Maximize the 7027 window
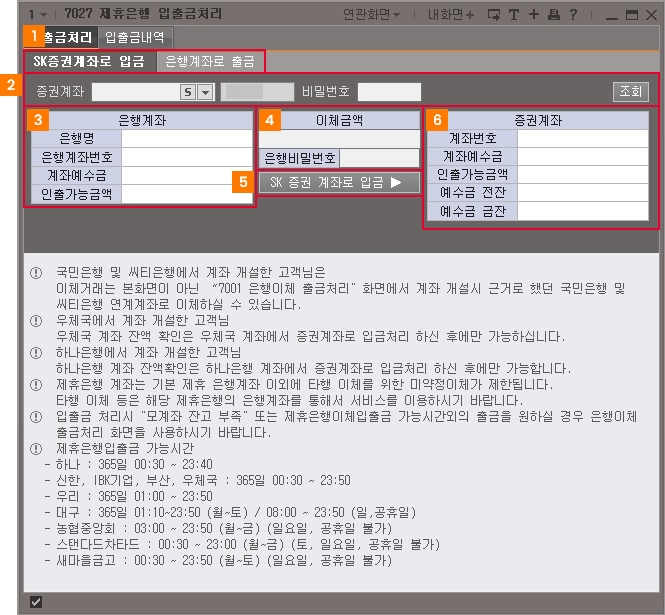The image size is (665, 615). 632,15
